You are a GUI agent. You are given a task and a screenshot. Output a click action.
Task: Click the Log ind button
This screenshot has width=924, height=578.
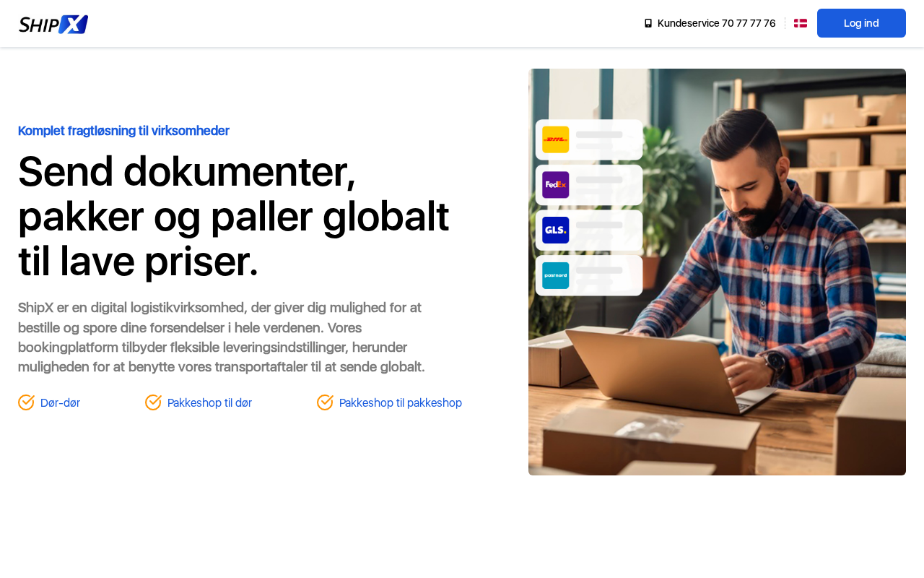[x=861, y=23]
